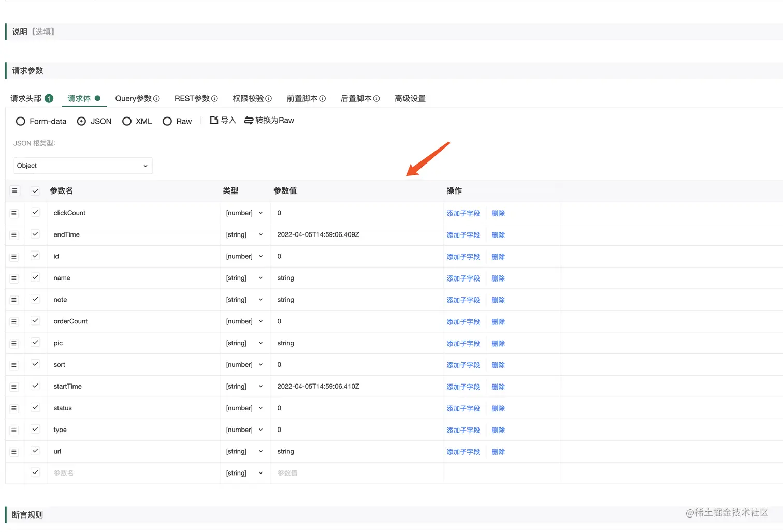Click the startTime value 2022-04-05T14:59:06.410Z field
The height and width of the screenshot is (532, 783).
(x=357, y=387)
